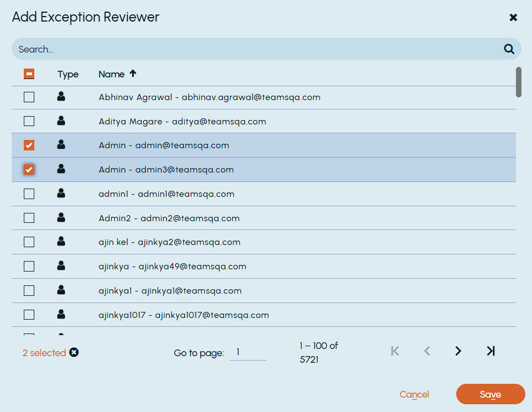
Task: Click user icon for ajinkya1 row
Action: (x=61, y=290)
